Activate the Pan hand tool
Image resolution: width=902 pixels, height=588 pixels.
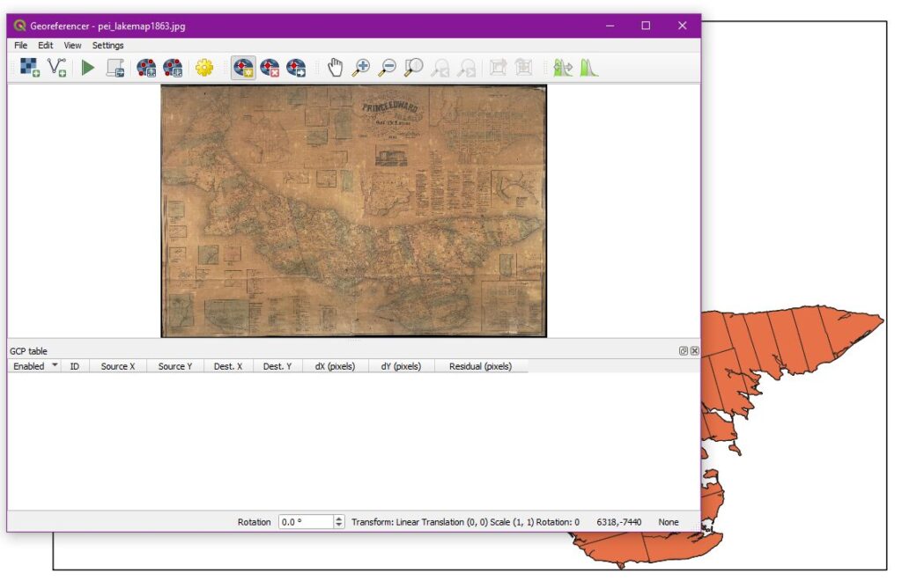[335, 68]
